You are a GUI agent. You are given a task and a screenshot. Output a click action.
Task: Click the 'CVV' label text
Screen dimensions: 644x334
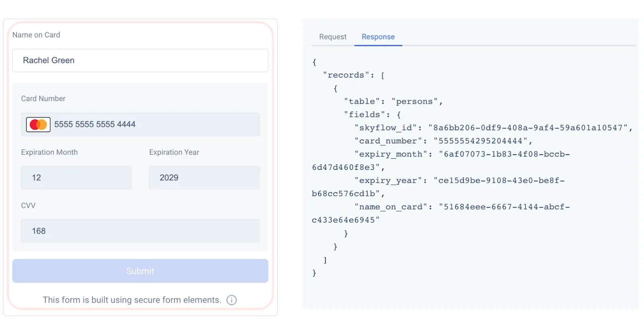28,206
